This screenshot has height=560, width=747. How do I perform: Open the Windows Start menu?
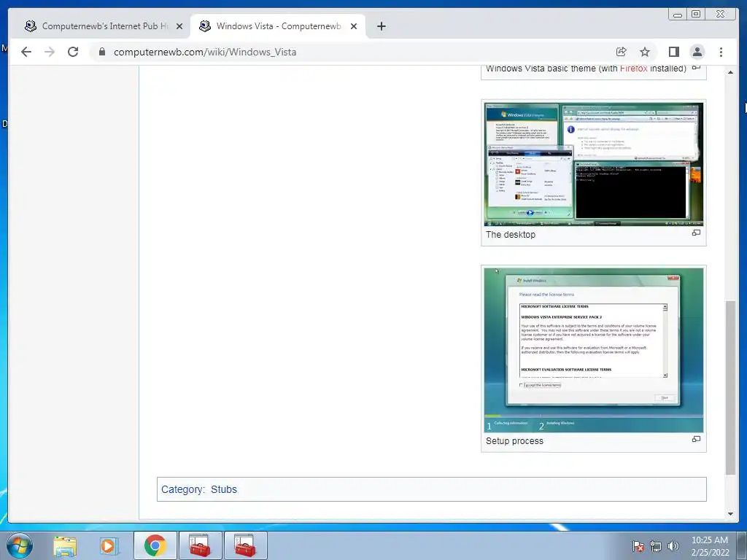click(x=20, y=545)
